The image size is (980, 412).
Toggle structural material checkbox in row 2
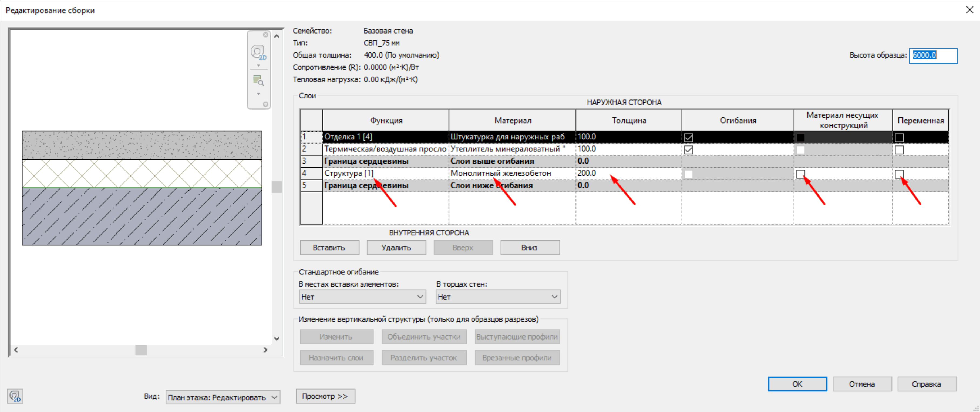(x=800, y=150)
